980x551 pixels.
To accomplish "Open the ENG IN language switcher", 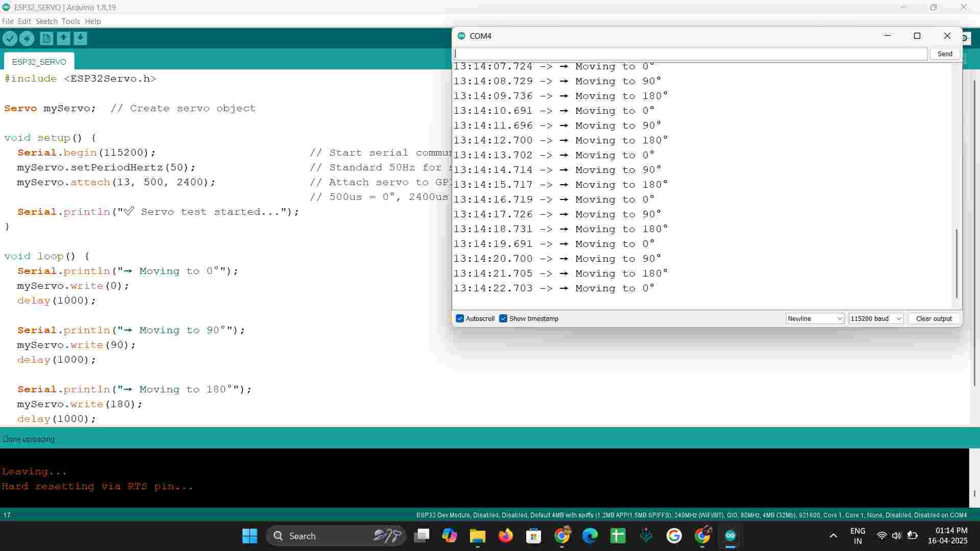I will click(x=857, y=536).
